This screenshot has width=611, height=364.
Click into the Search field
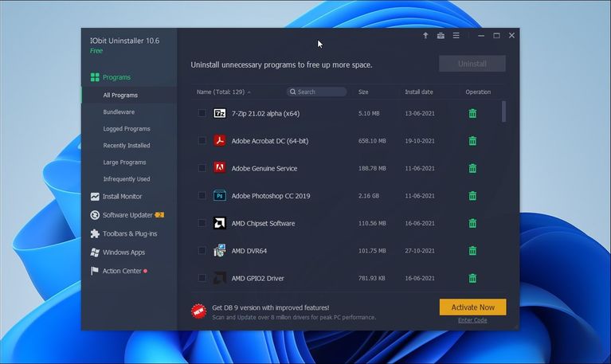pyautogui.click(x=319, y=92)
